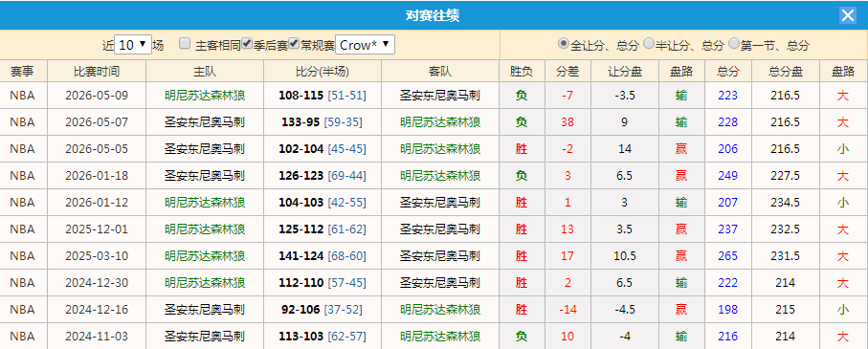The image size is (868, 349).
Task: Select 半让分、总分 radio option
Action: tap(649, 43)
